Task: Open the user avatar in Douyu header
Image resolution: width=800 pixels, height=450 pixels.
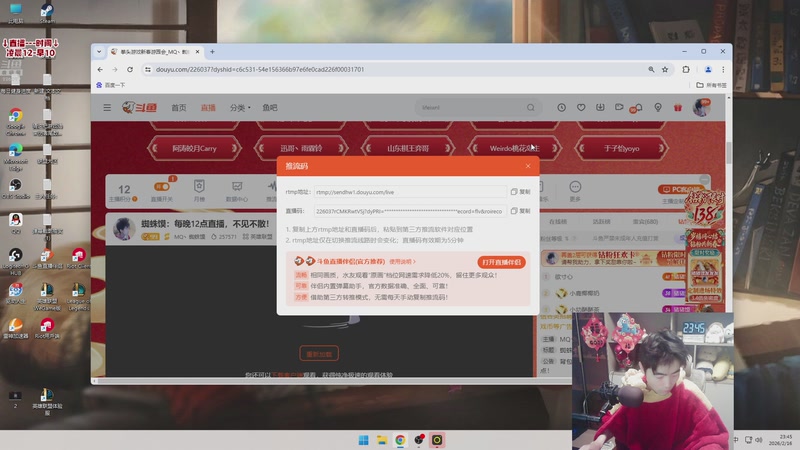Action: click(x=701, y=108)
